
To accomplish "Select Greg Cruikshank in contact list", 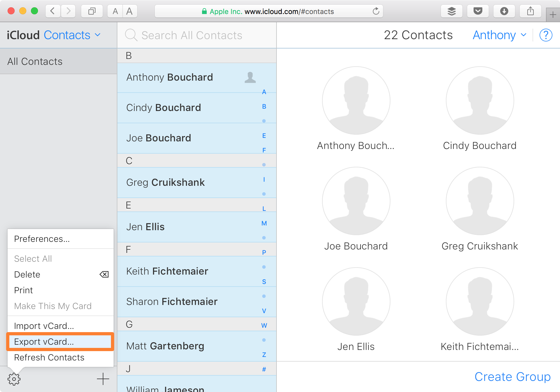I will click(x=197, y=183).
